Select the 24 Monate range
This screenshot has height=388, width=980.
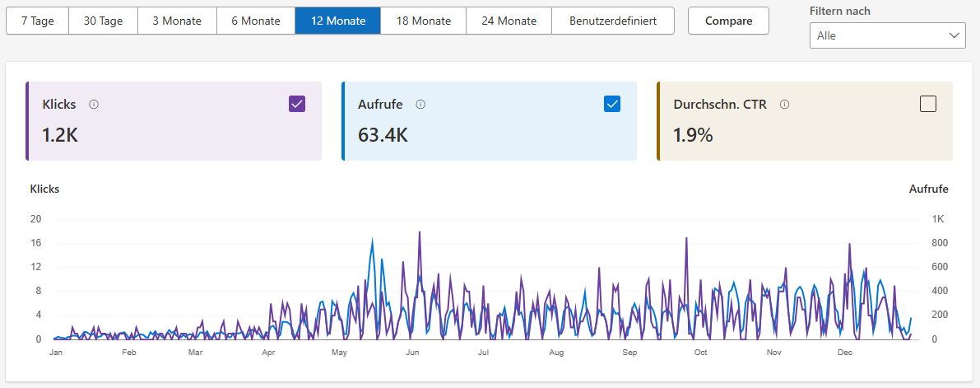coord(509,21)
